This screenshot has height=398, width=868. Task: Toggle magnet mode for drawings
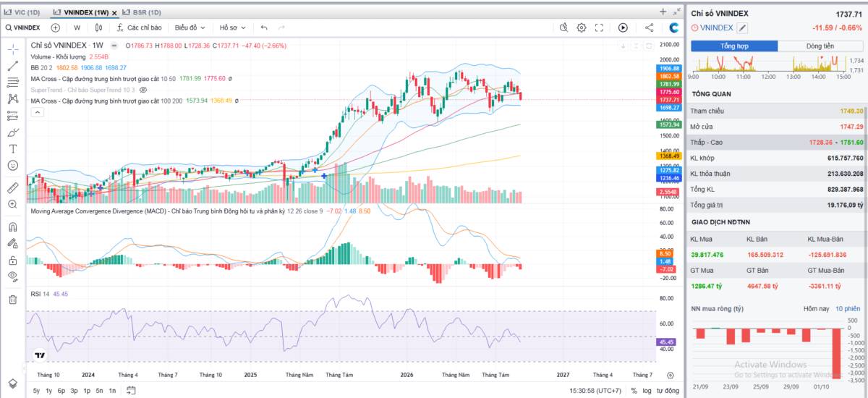click(x=13, y=226)
